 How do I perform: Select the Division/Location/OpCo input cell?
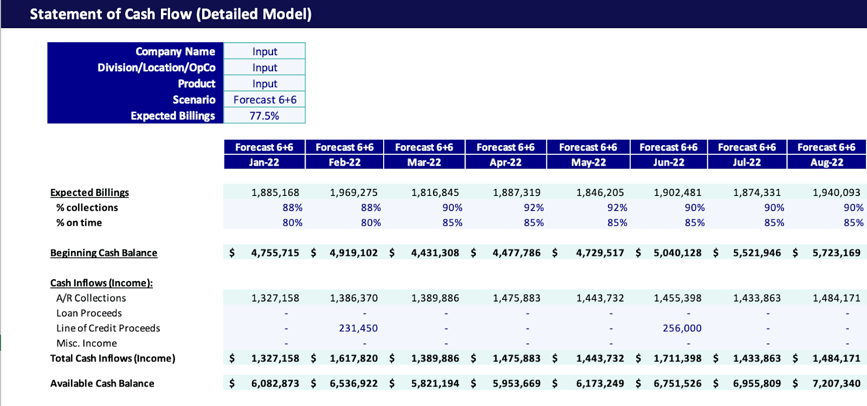pyautogui.click(x=264, y=68)
